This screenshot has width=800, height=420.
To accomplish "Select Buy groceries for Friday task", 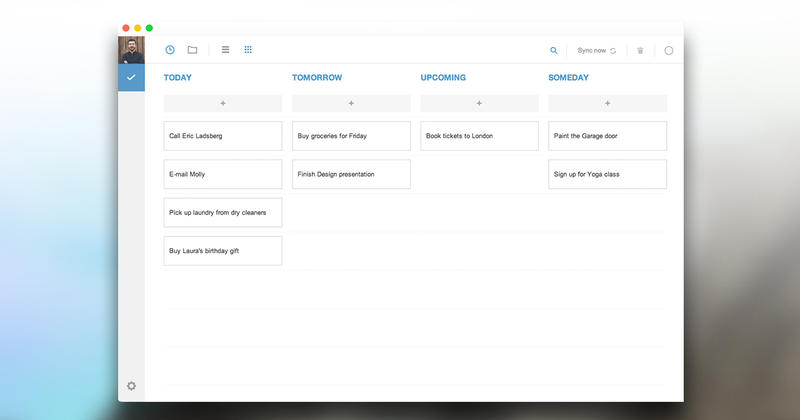I will point(351,136).
